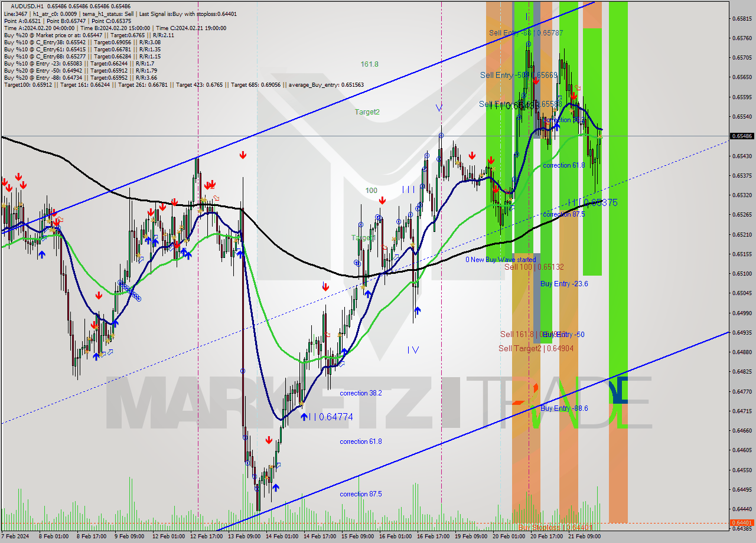Select the 'Buy Entry -88.6' label
Image resolution: width=756 pixels, height=543 pixels.
pos(564,408)
